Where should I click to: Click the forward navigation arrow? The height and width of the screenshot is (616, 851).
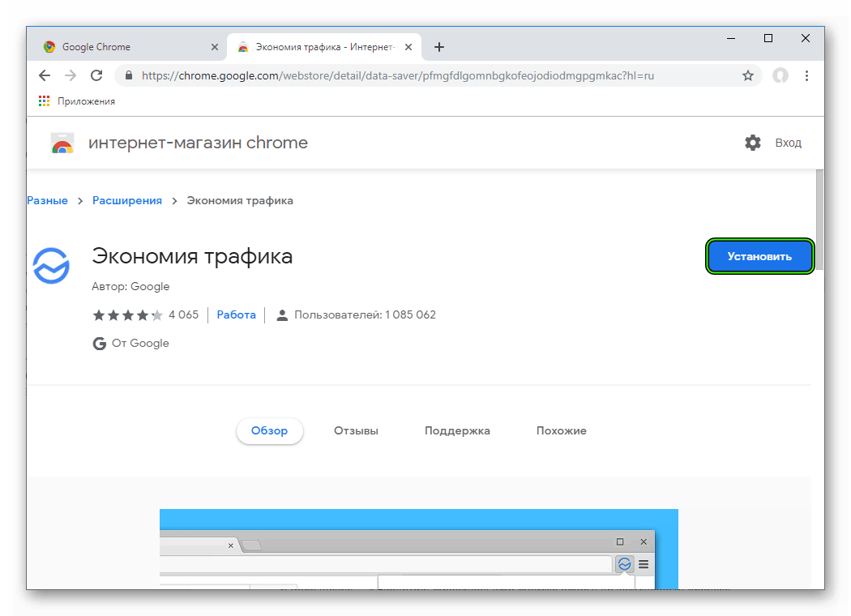(71, 75)
